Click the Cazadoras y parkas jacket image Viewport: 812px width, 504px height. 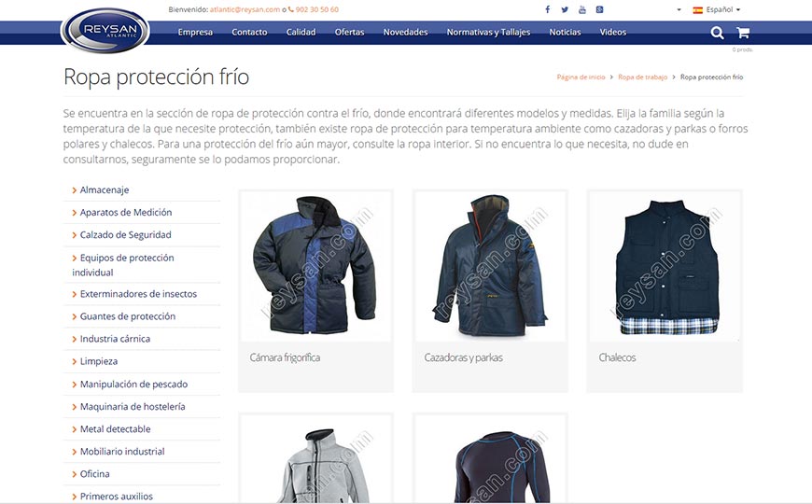coord(490,266)
